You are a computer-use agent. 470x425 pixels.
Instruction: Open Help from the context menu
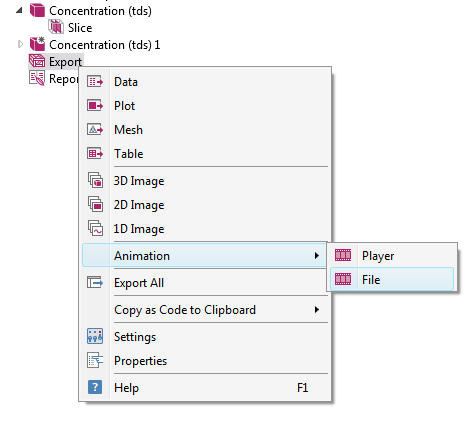[205, 388]
